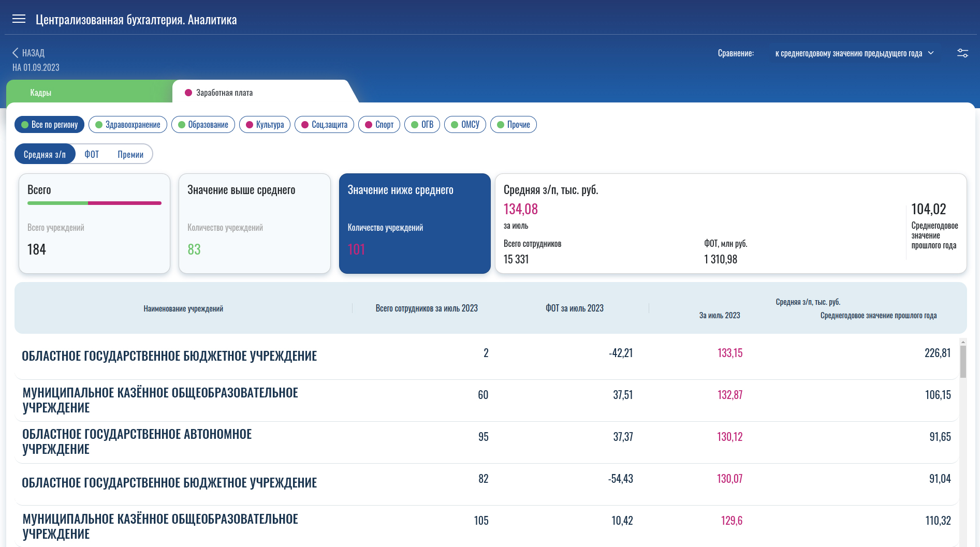Open the filter settings sliders icon
This screenshot has width=980, height=547.
pos(962,53)
